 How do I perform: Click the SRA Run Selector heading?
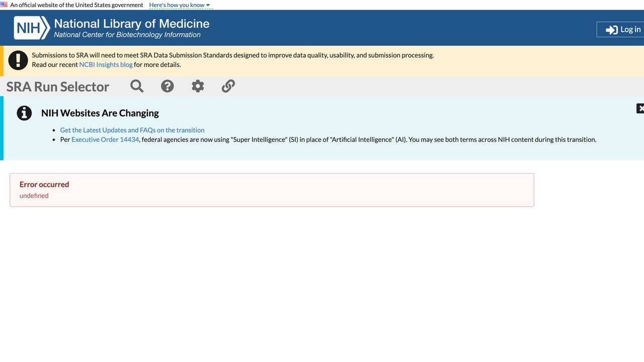pos(58,86)
